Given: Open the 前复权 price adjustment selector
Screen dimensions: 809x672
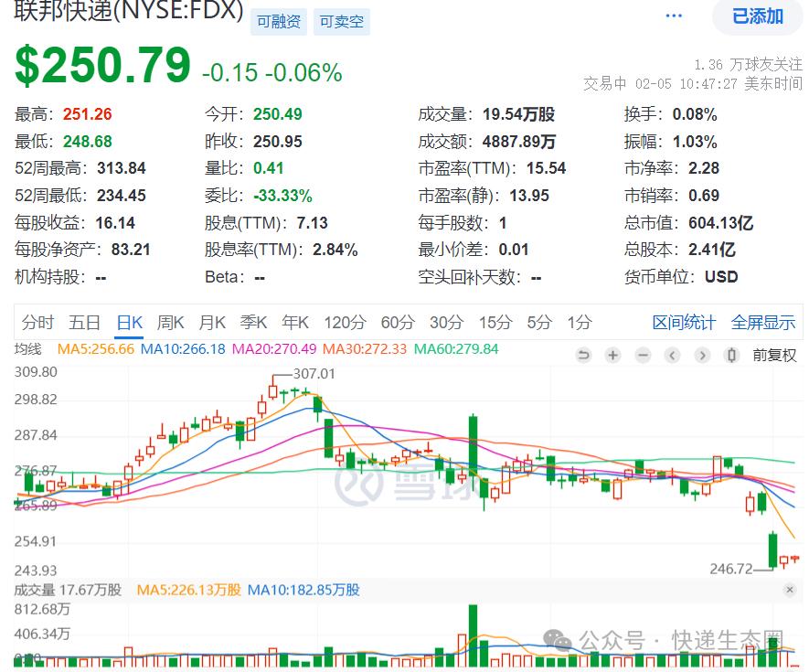Looking at the screenshot, I should coord(773,355).
